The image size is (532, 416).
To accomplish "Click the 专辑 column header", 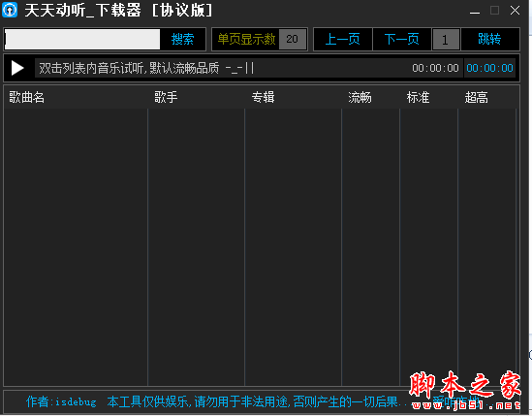I will click(x=263, y=97).
